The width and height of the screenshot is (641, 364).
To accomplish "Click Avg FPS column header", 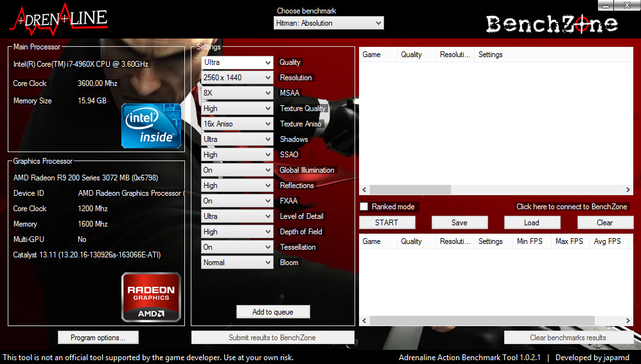I will pyautogui.click(x=609, y=241).
